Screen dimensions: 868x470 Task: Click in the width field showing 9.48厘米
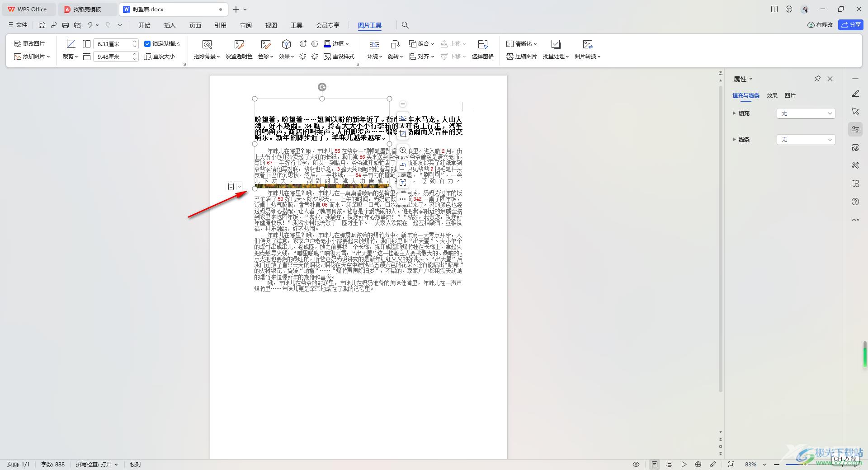point(113,56)
